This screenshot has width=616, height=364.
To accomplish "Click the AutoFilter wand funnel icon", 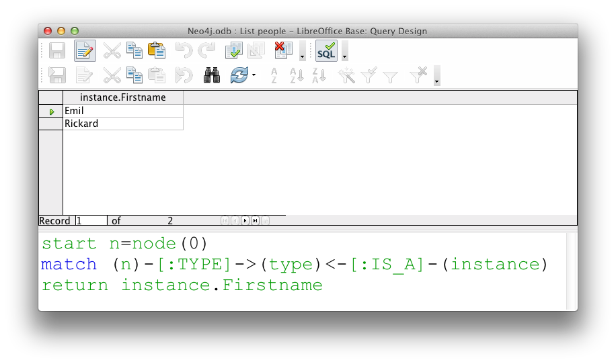I will point(346,75).
